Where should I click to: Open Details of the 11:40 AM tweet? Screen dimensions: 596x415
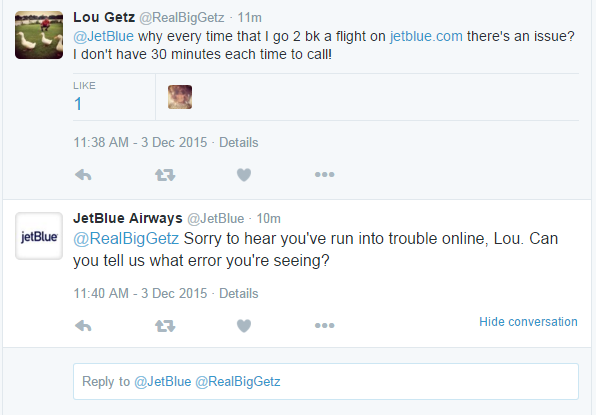pos(239,293)
